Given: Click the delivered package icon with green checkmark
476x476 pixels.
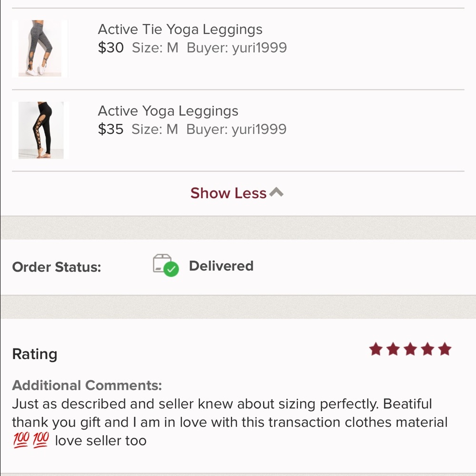Looking at the screenshot, I should pos(166,265).
